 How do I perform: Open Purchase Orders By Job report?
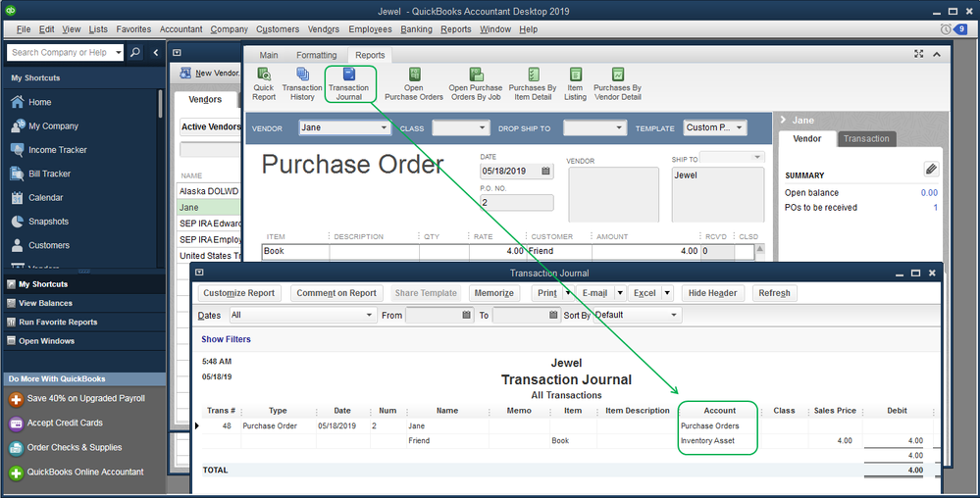pos(476,83)
